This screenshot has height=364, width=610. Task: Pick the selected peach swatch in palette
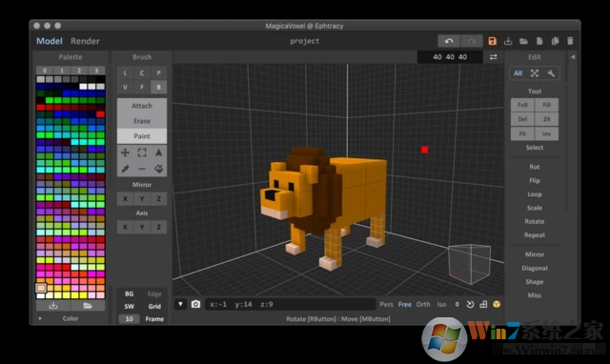click(x=41, y=288)
